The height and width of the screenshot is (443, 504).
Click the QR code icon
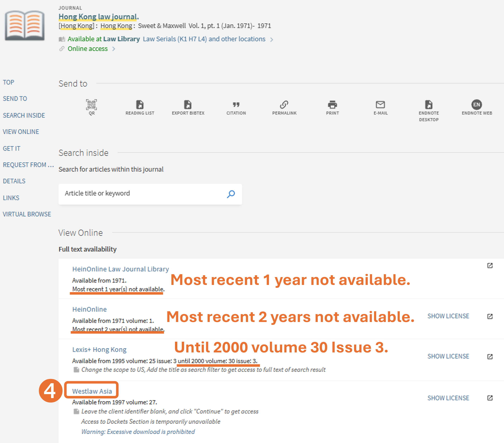click(x=92, y=105)
